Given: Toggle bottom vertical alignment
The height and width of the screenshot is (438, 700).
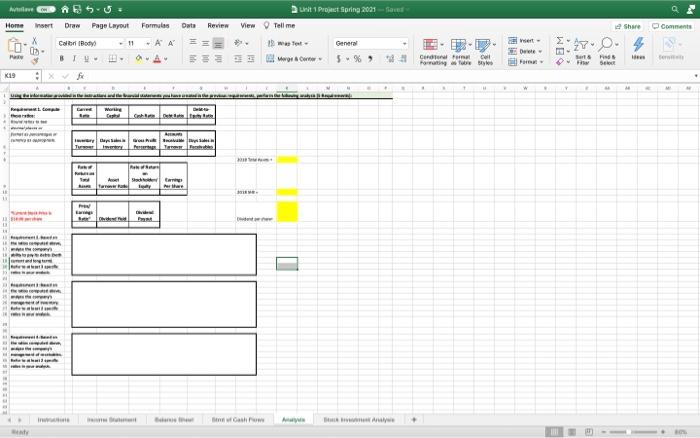Looking at the screenshot, I should [218, 43].
